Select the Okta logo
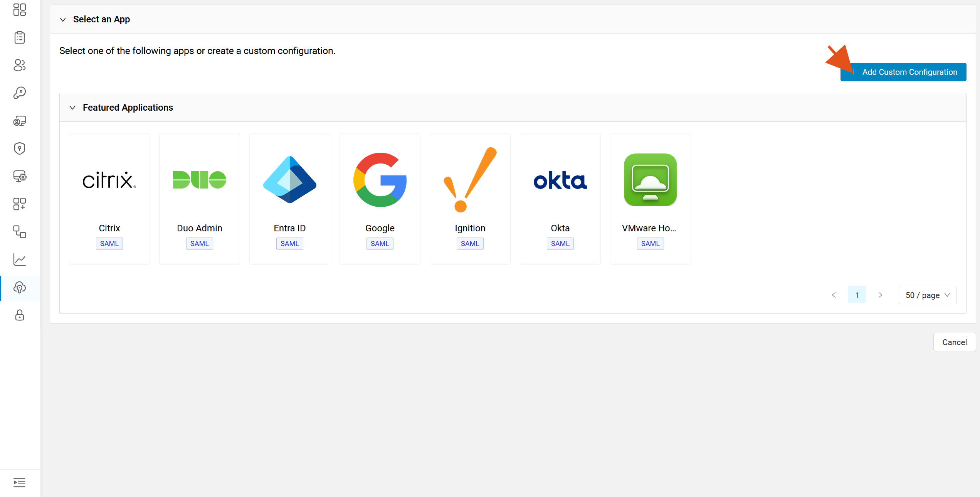 (560, 180)
